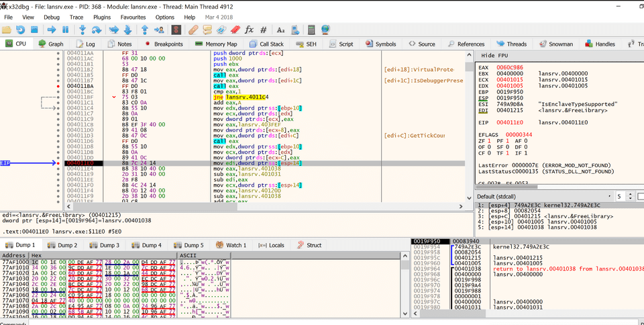Click the disassembly scrollbar down arrow

(x=469, y=198)
